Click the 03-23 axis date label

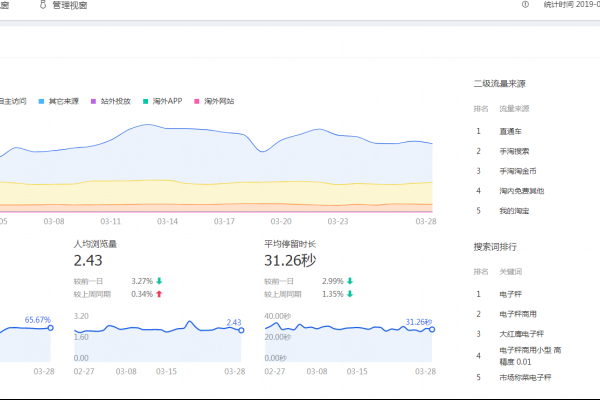pyautogui.click(x=338, y=222)
